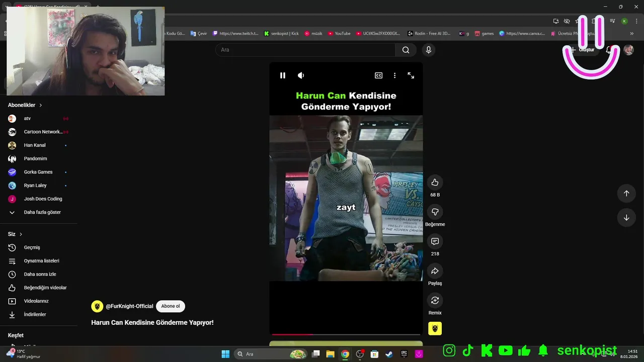Click the Beğenme dislike button

(x=435, y=212)
